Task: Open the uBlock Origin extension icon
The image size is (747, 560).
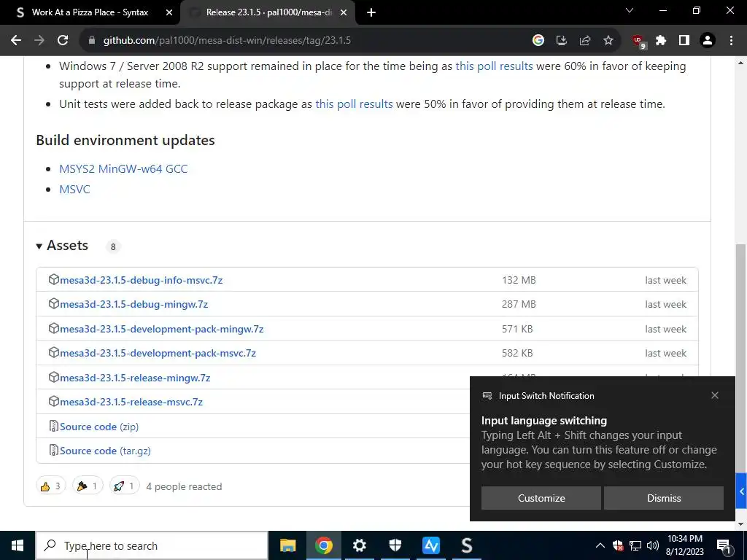Action: coord(639,42)
